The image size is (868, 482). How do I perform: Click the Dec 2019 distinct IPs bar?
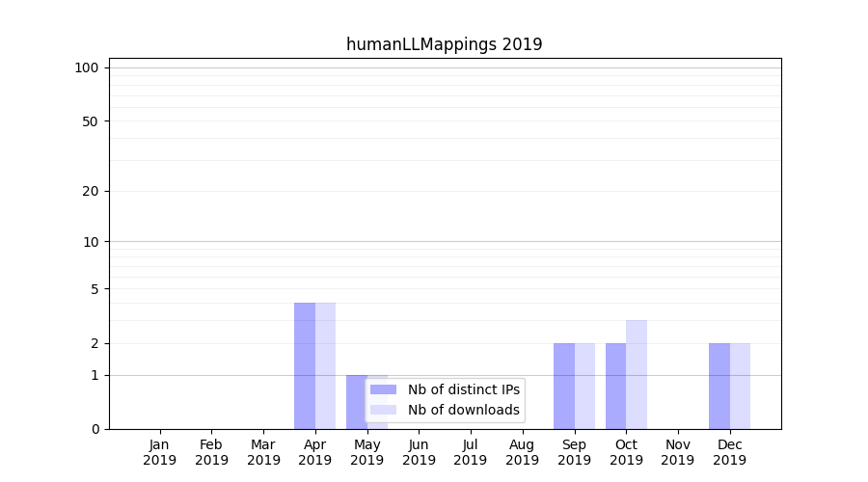(x=719, y=386)
